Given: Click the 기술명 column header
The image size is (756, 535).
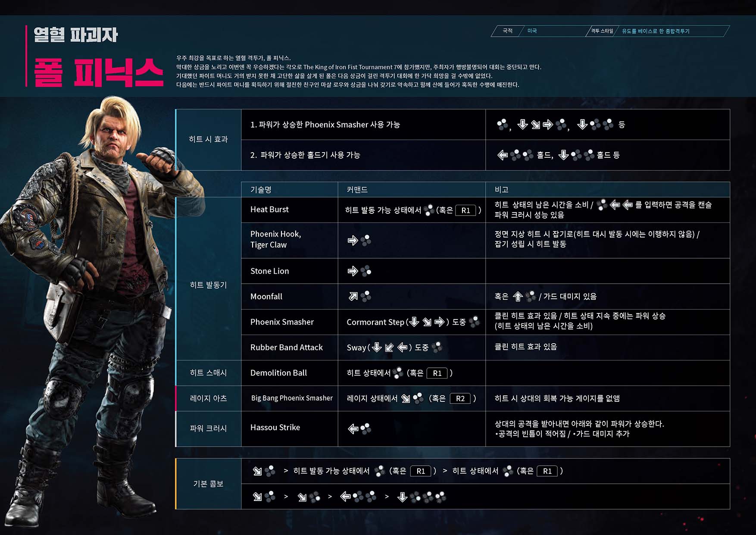Looking at the screenshot, I should pyautogui.click(x=261, y=190).
